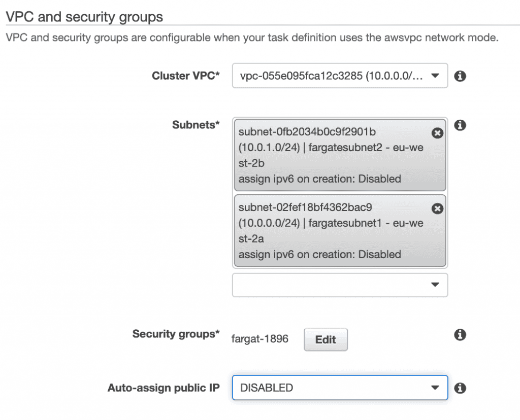Open the Security groups info icon
520x420 pixels.
[460, 335]
